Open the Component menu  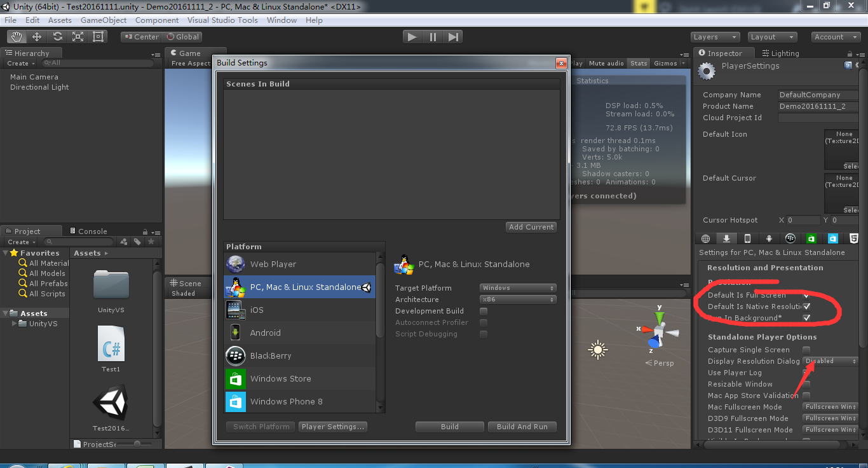pyautogui.click(x=157, y=20)
